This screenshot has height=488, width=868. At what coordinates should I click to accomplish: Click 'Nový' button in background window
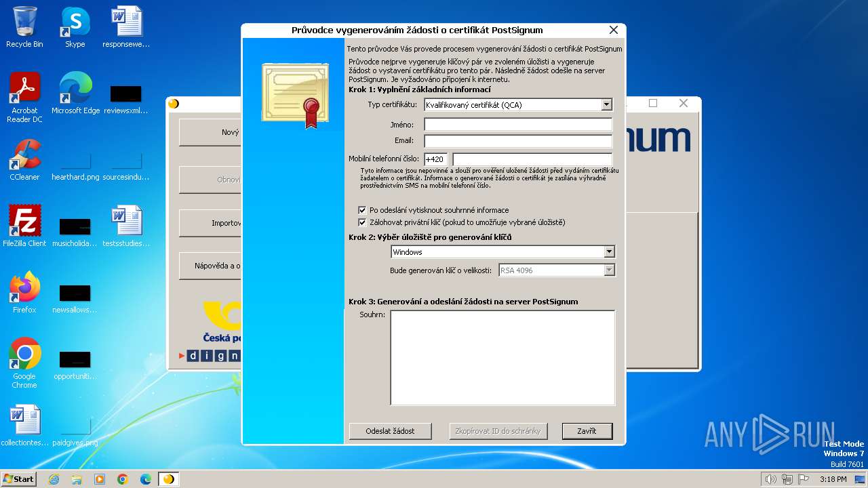pyautogui.click(x=210, y=132)
